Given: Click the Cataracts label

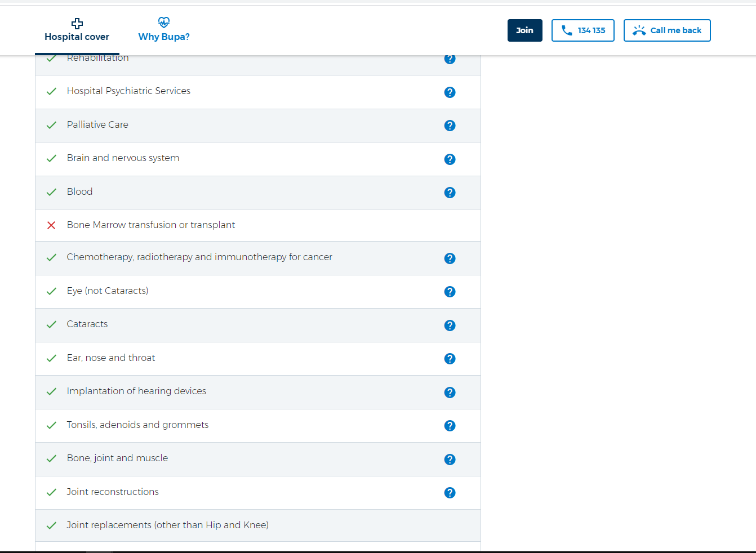Looking at the screenshot, I should tap(87, 324).
